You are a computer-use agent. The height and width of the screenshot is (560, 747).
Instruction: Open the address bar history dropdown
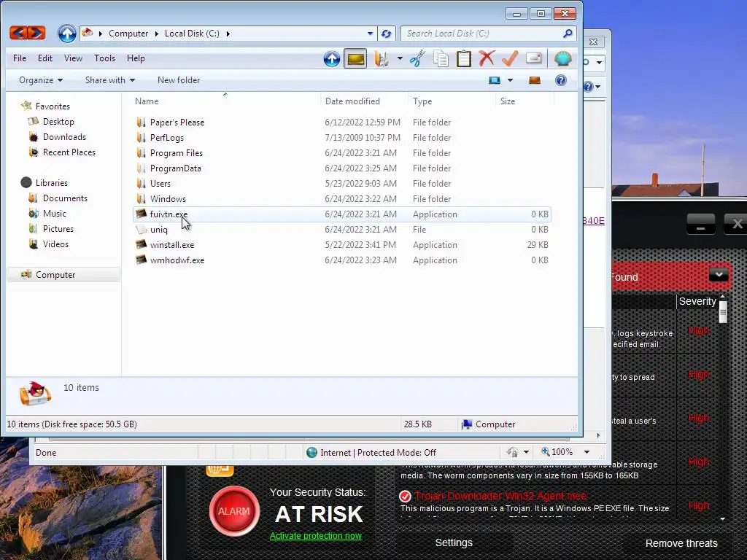(370, 34)
